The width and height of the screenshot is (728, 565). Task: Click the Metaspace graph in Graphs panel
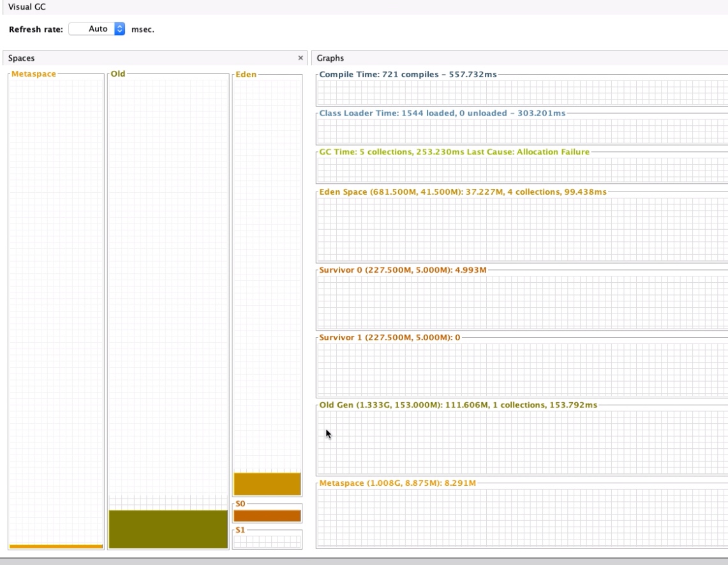point(521,517)
